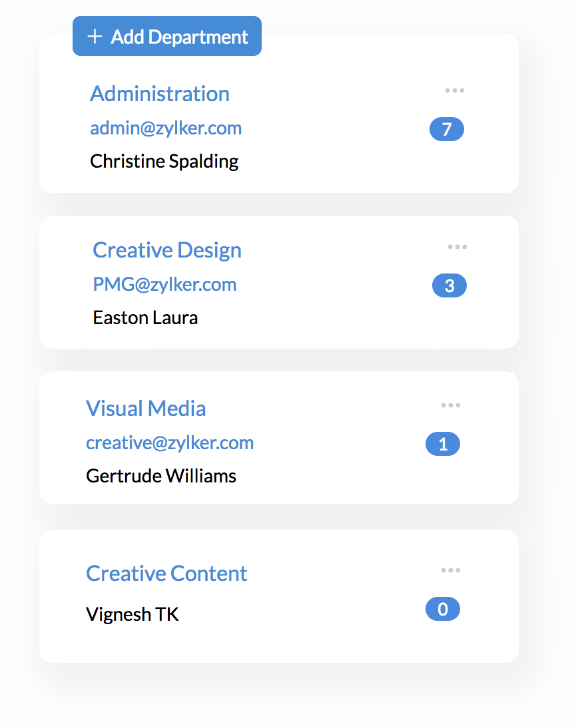
Task: Click the Visual Media member count badge 1
Action: (443, 445)
